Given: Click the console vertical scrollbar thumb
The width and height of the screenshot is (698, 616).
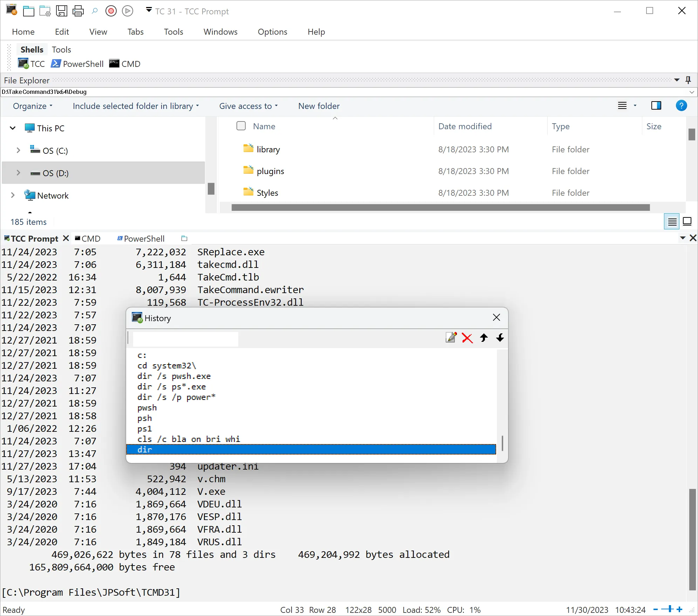Looking at the screenshot, I should pyautogui.click(x=692, y=540).
